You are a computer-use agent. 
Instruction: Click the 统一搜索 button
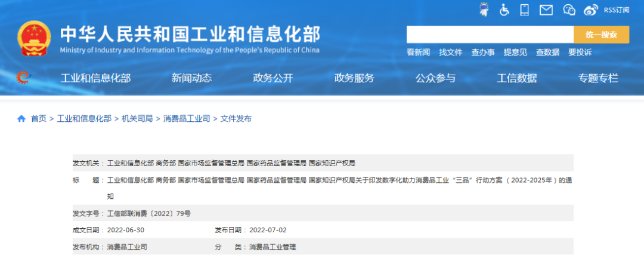601,35
